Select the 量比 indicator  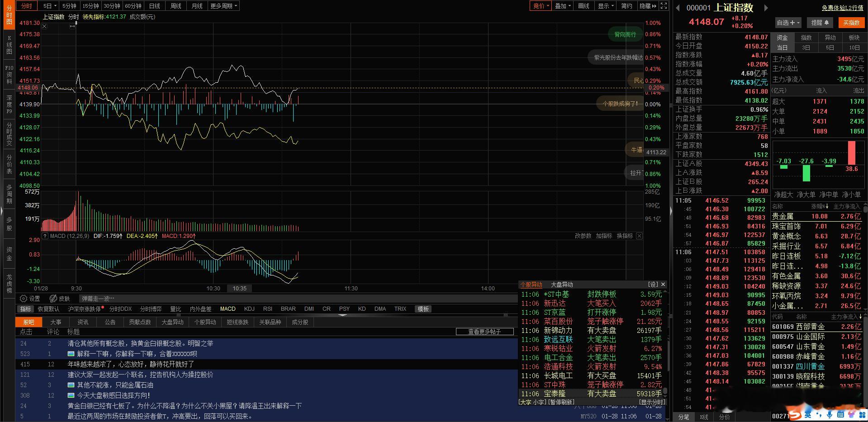pos(175,309)
